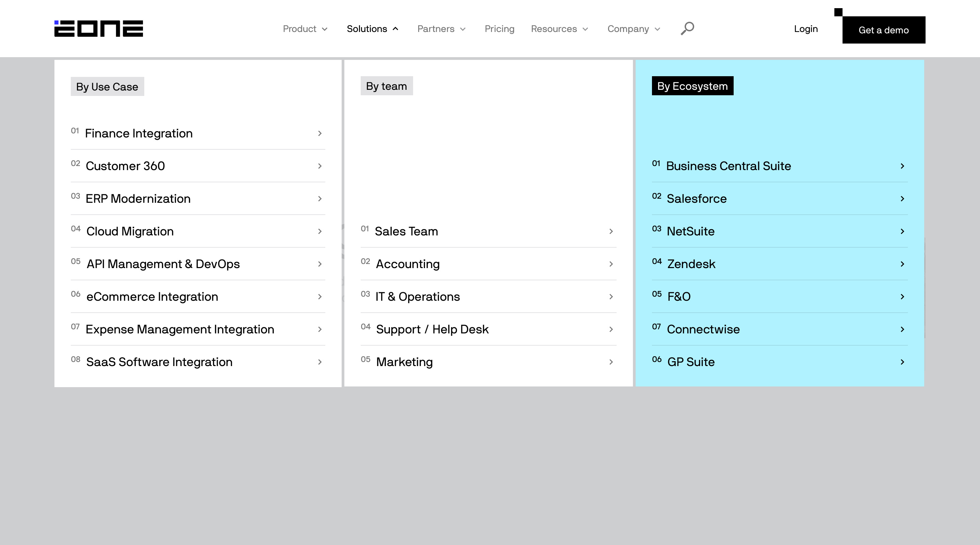
Task: Click arrow icon beside Sales Team
Action: click(611, 232)
